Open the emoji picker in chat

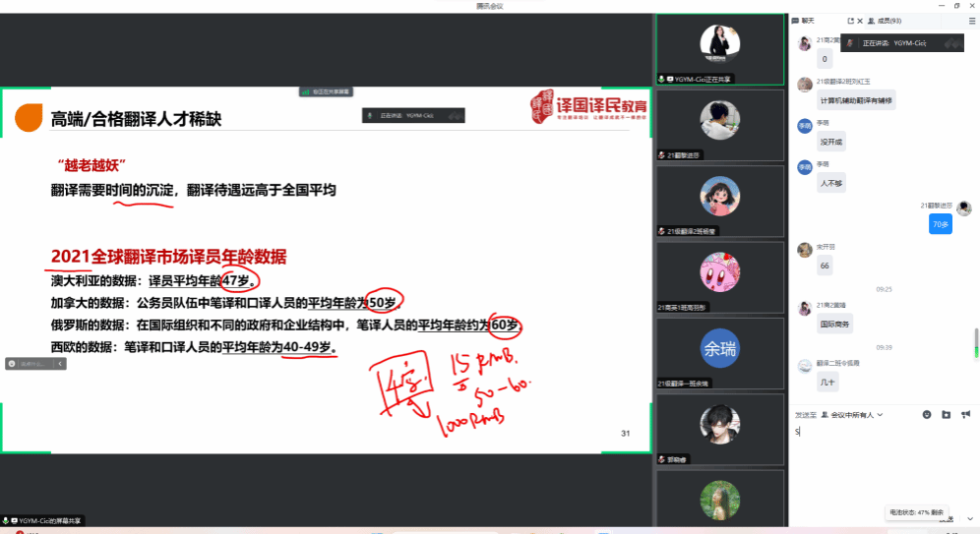926,414
